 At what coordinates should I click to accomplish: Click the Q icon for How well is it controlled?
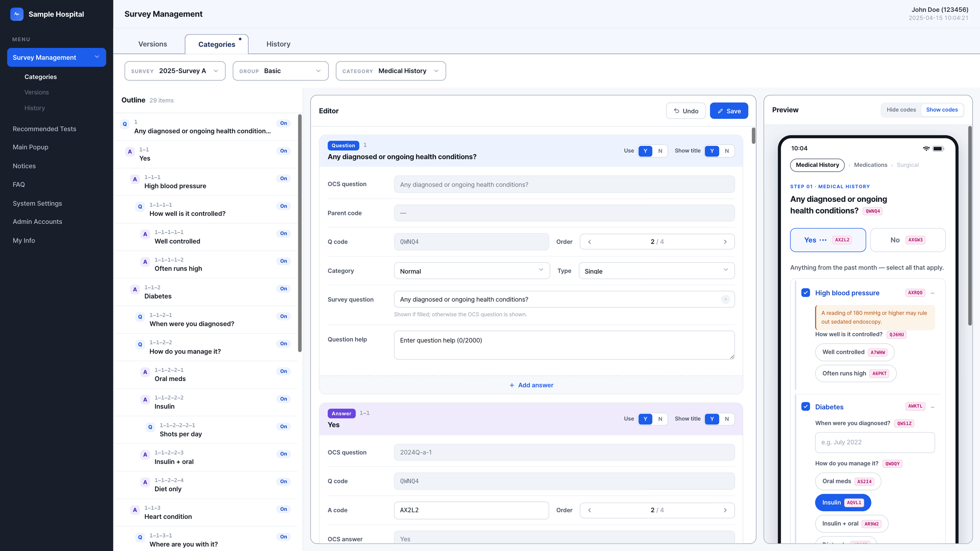(x=140, y=206)
